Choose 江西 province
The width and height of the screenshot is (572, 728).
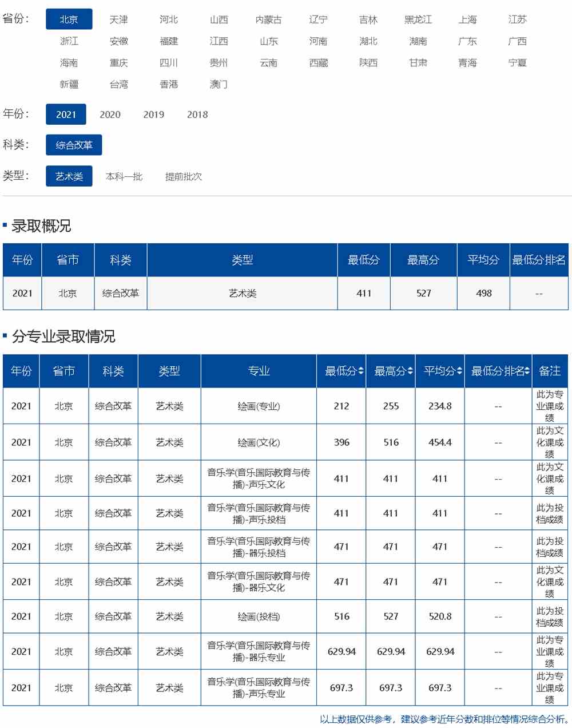[x=219, y=41]
